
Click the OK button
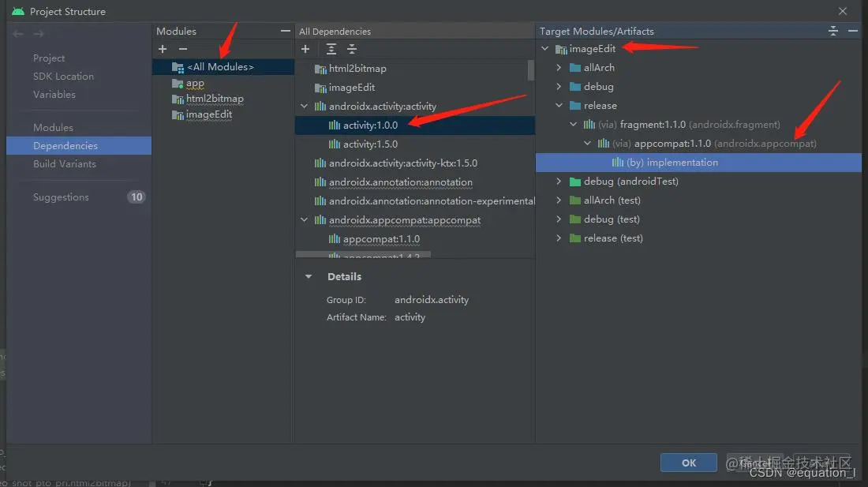click(688, 463)
